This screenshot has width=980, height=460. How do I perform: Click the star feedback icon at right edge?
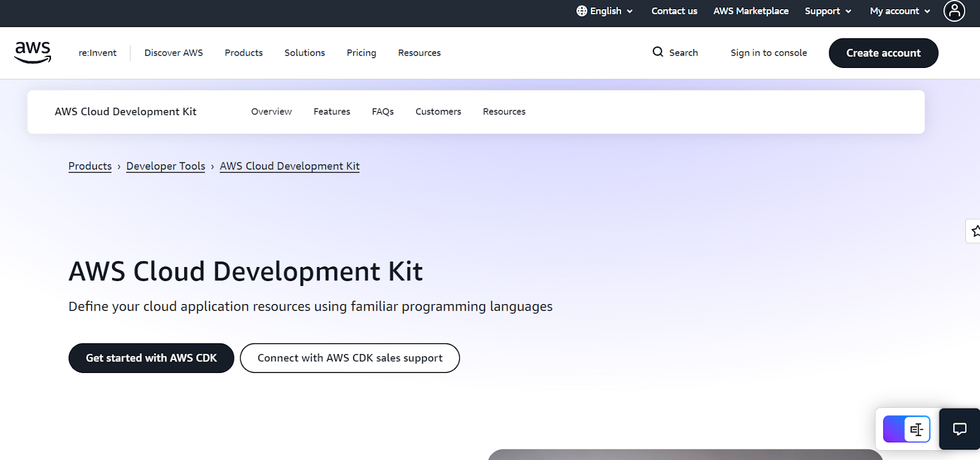(974, 231)
